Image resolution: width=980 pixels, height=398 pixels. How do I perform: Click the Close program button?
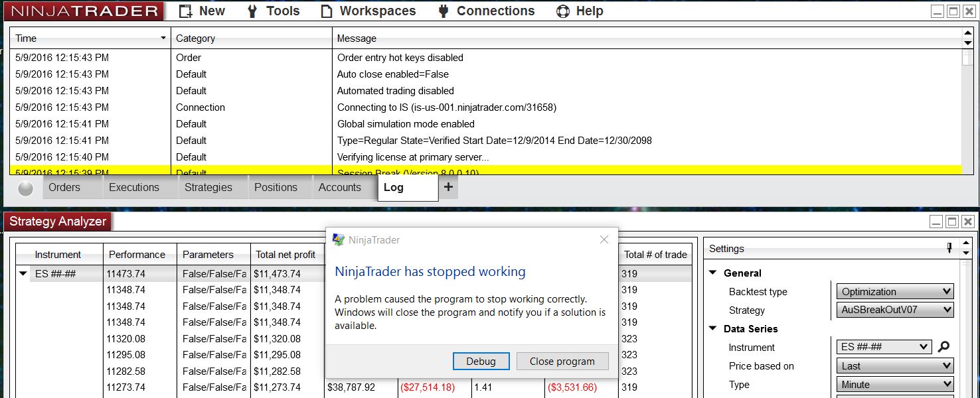click(562, 362)
